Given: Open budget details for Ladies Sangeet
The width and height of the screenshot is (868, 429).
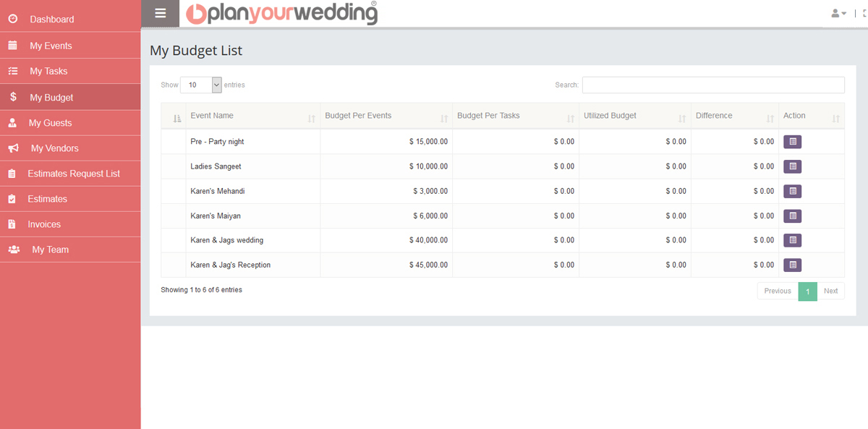Looking at the screenshot, I should click(x=793, y=166).
